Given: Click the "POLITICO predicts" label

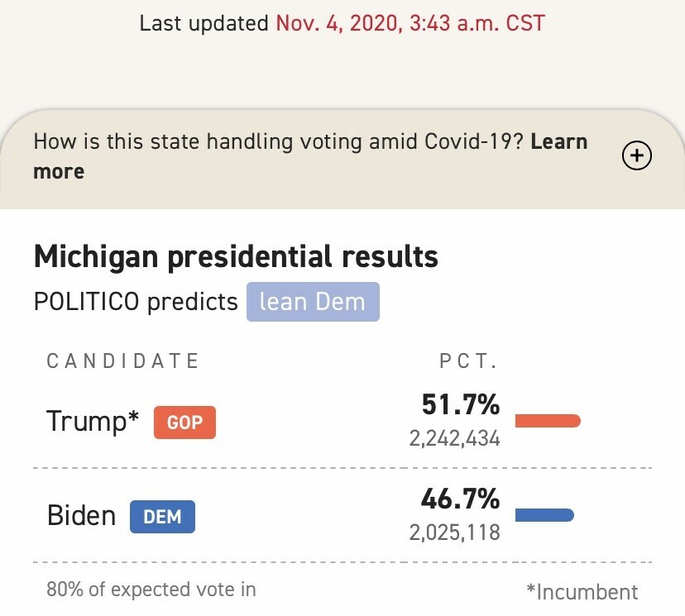Looking at the screenshot, I should click(x=136, y=302).
